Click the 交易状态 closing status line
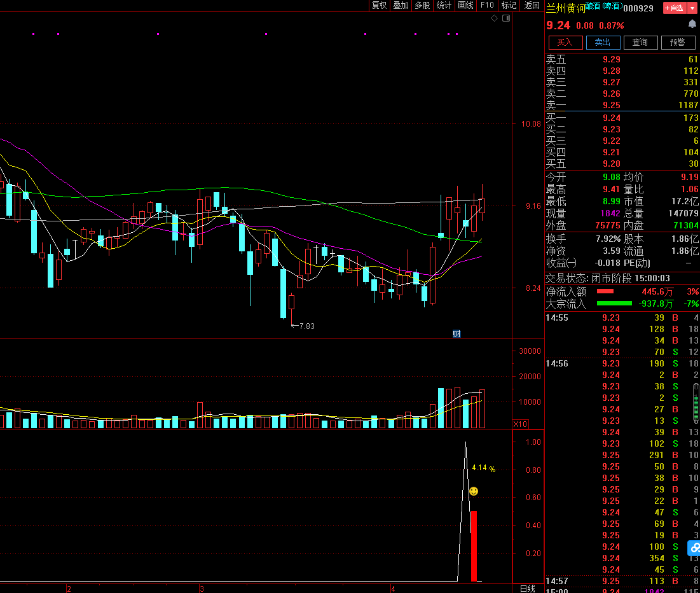 pyautogui.click(x=608, y=279)
